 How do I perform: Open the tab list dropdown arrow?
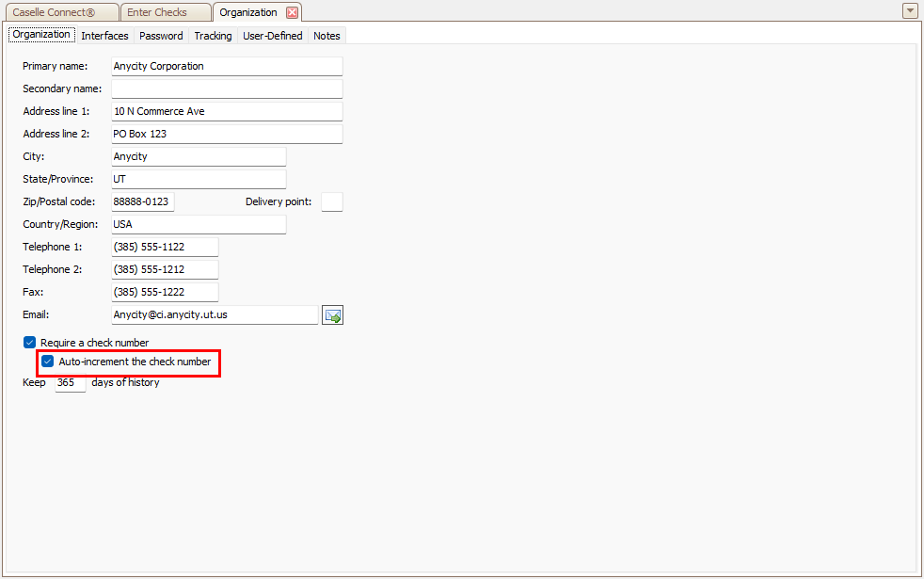[x=909, y=11]
